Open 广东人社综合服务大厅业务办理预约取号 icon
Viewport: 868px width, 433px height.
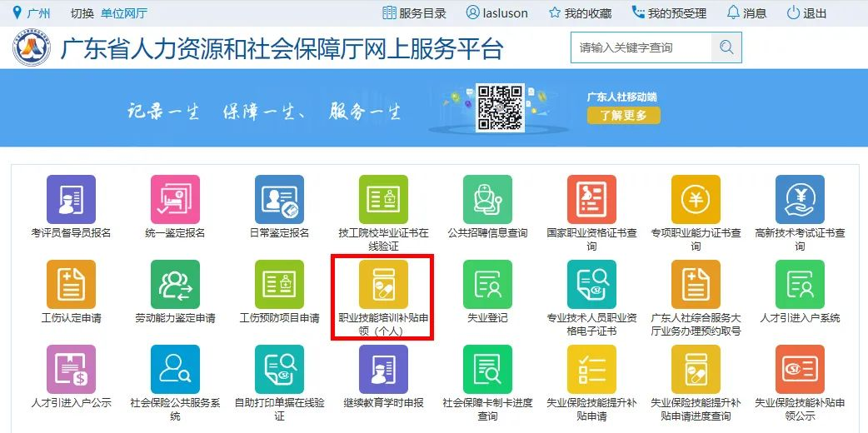(x=696, y=284)
